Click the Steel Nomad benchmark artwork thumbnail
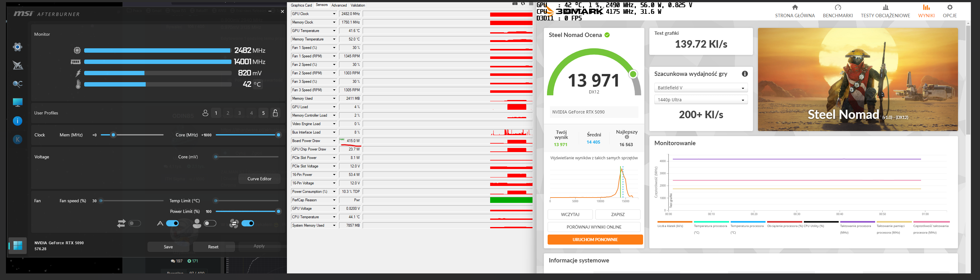 click(858, 79)
